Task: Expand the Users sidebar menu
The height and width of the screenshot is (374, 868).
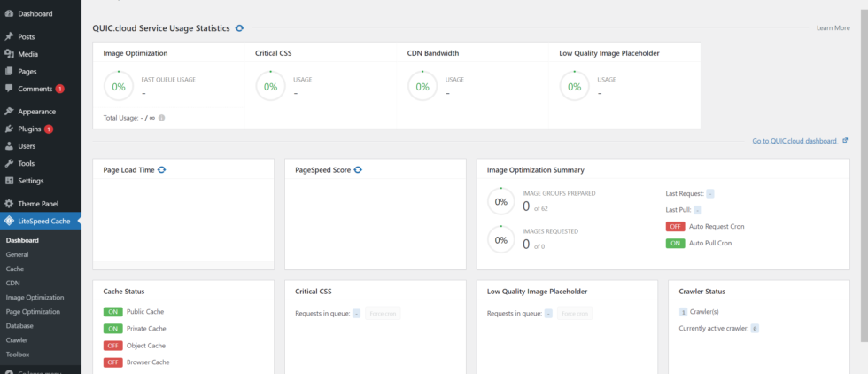Action: point(27,146)
